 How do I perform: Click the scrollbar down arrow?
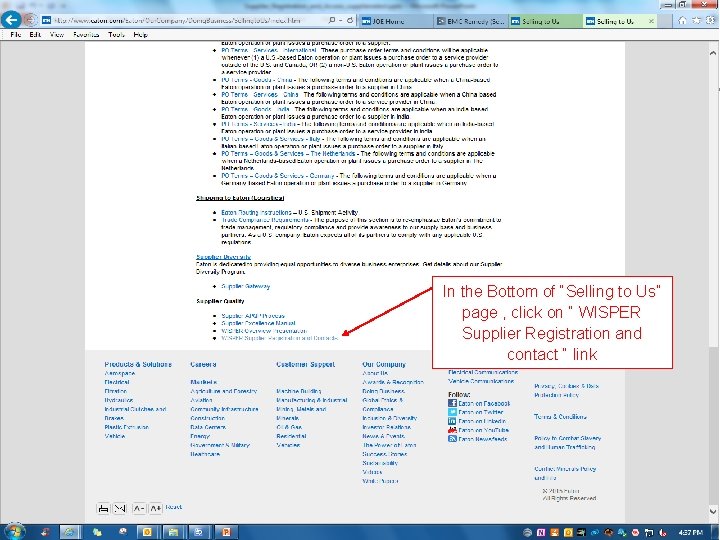click(x=714, y=511)
